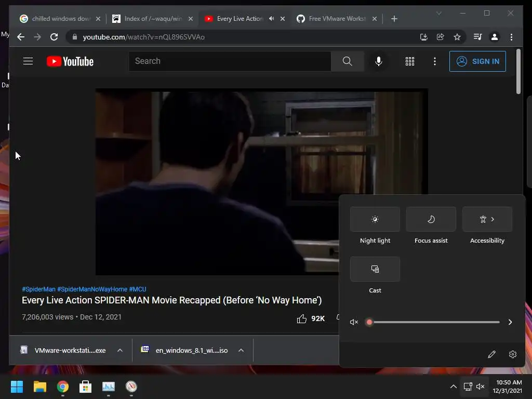532x399 pixels.
Task: Go to YouTube home via logo
Action: (x=70, y=61)
